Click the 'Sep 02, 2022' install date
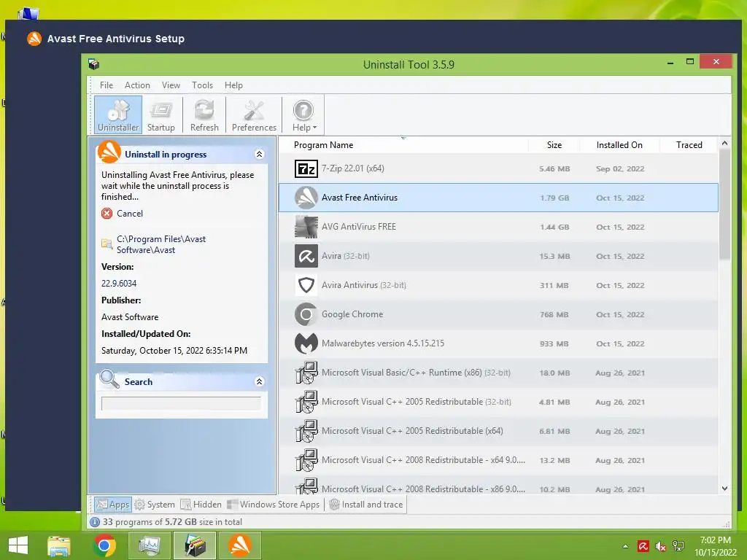The height and width of the screenshot is (560, 747). 620,168
